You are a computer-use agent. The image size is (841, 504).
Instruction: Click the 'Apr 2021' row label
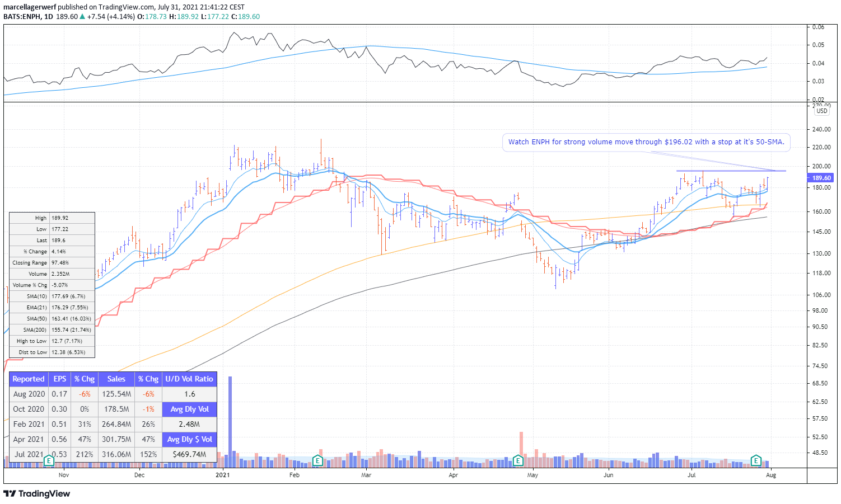pyautogui.click(x=29, y=440)
